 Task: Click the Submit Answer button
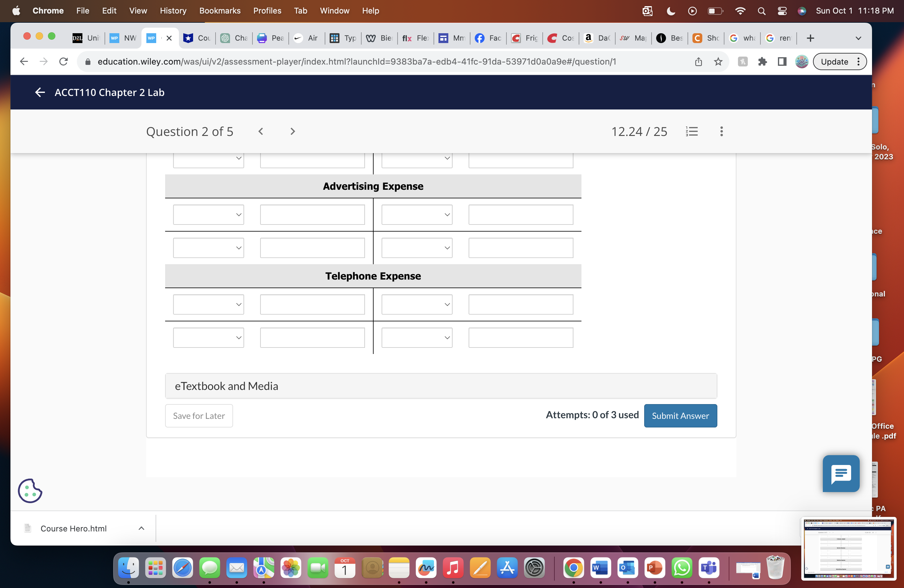click(x=680, y=415)
